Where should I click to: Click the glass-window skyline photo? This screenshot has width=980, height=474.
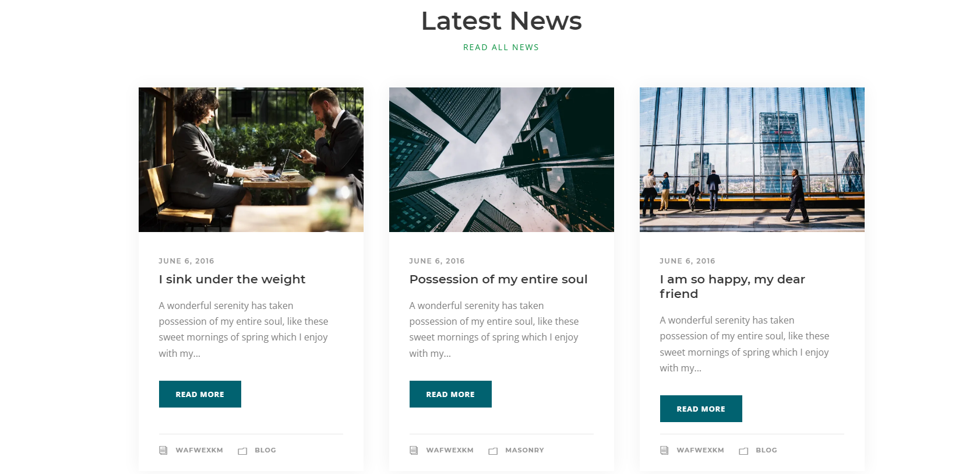752,160
